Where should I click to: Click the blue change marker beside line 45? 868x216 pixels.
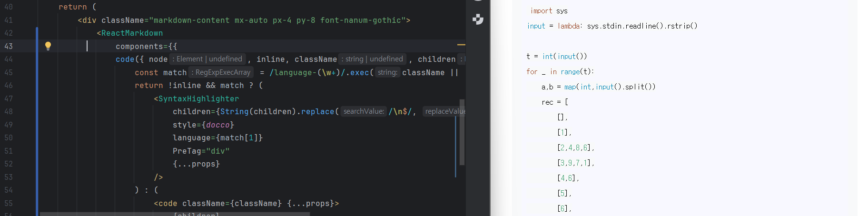coord(37,72)
